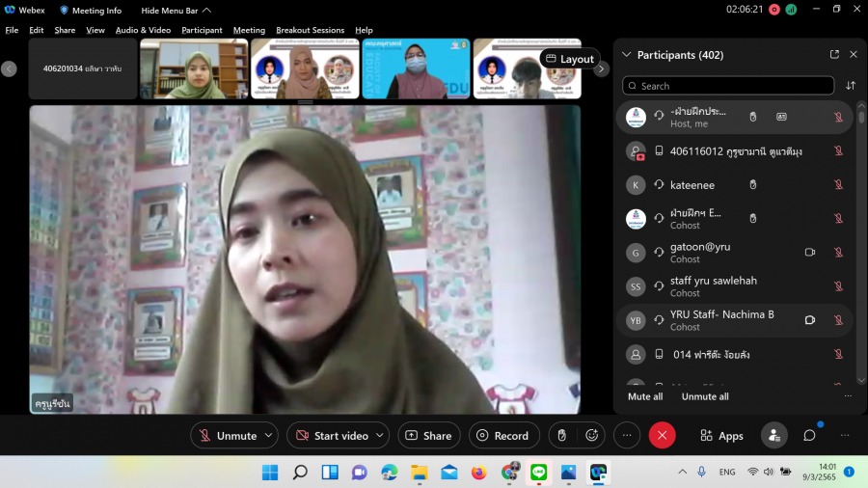Open the Breakout Sessions menu
Image resolution: width=868 pixels, height=488 pixels.
310,30
